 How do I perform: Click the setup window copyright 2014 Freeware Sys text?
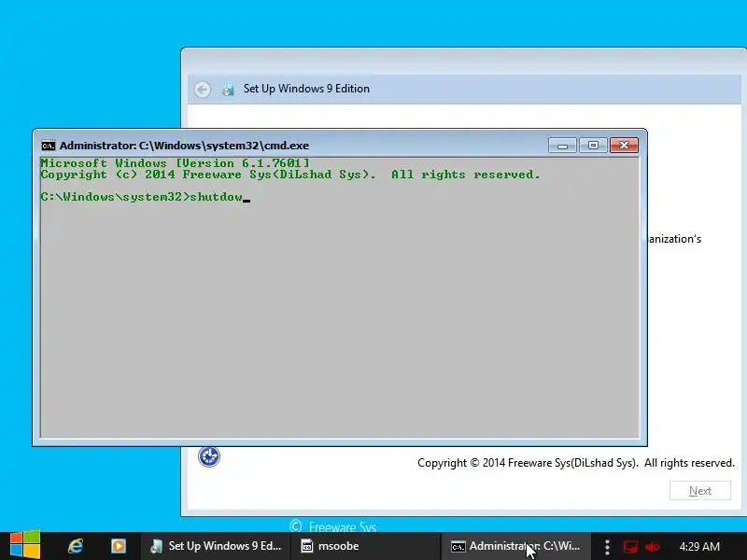[x=576, y=463]
